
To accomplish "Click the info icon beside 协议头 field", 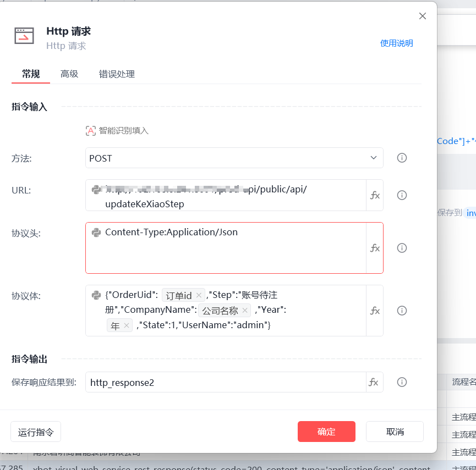I will (402, 248).
